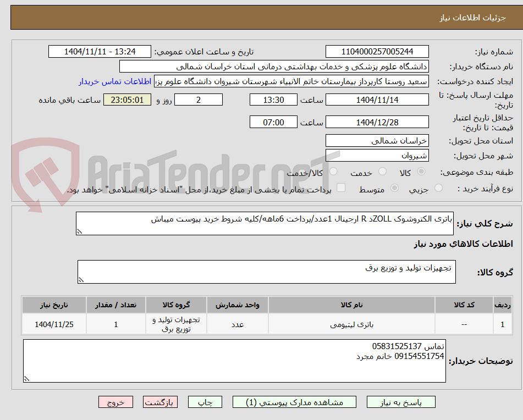Open اطلاعات تماس خریدار contact link
Viewport: 523px width, 420px height.
pyautogui.click(x=115, y=82)
